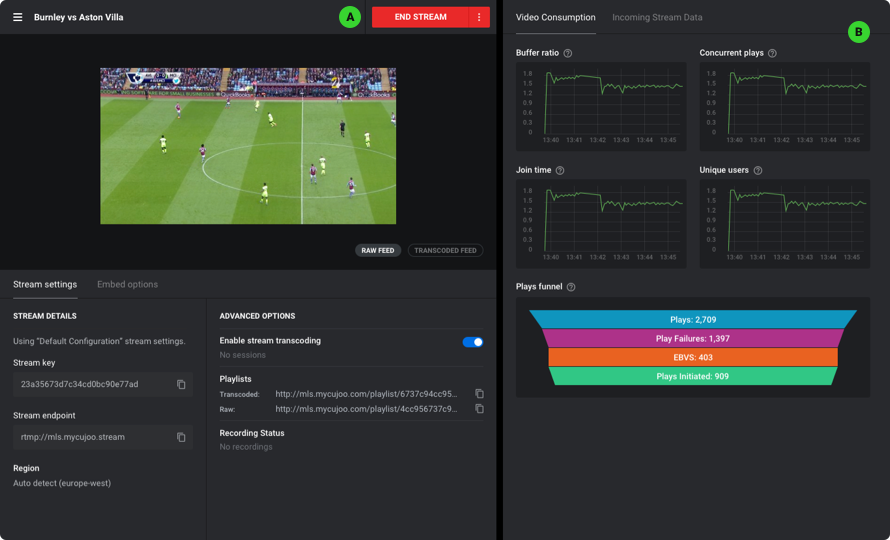Click the Plays segment in the funnel
The width and height of the screenshot is (890, 540).
pos(693,319)
